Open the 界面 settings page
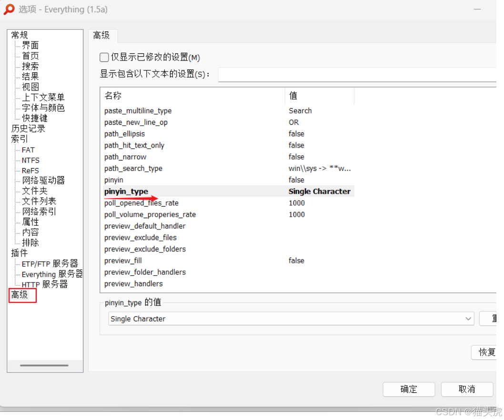 (x=30, y=45)
